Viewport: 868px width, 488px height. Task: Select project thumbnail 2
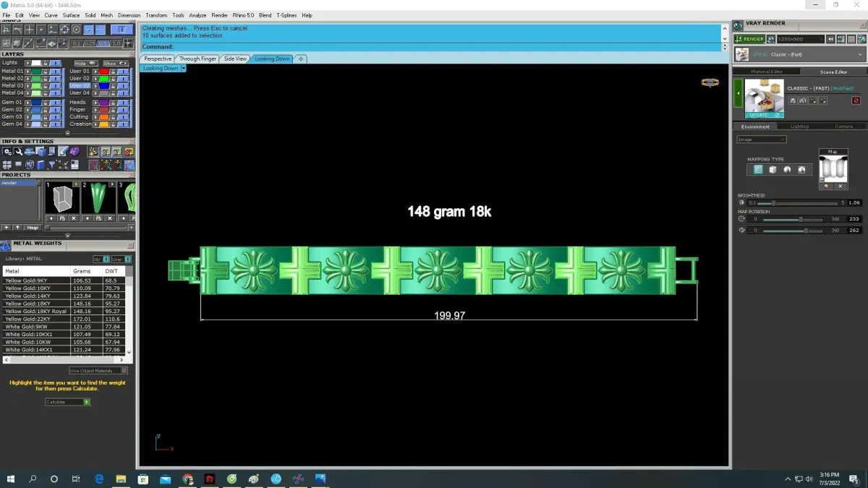(x=98, y=197)
